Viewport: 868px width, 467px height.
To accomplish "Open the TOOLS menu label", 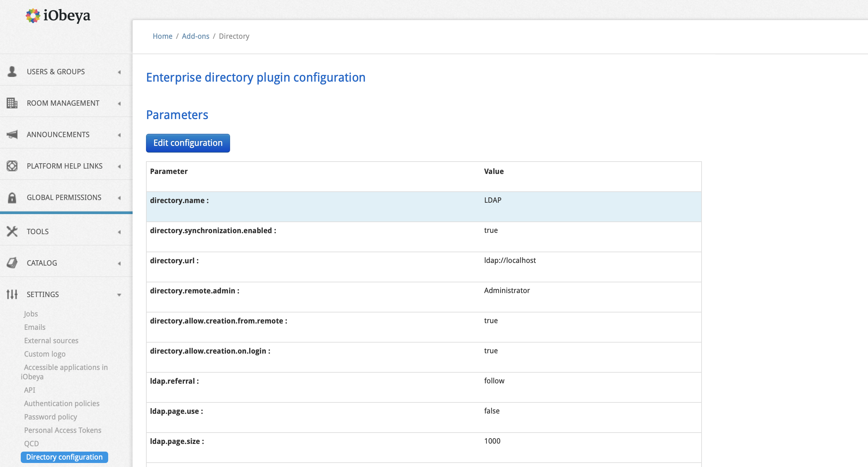I will 38,231.
